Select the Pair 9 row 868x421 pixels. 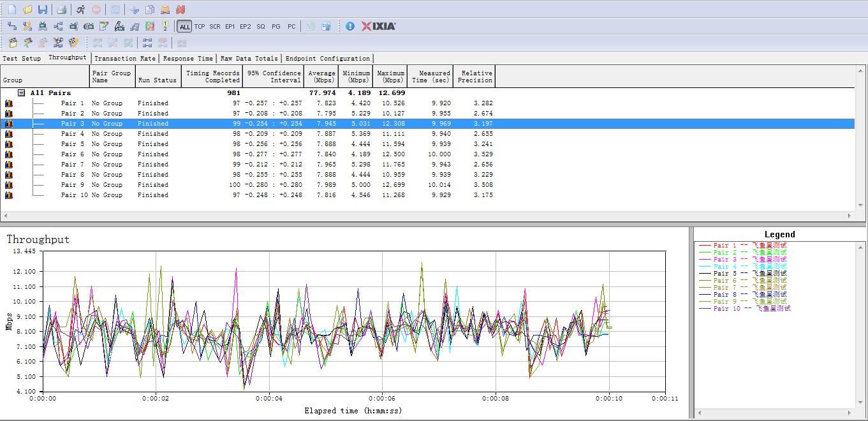click(427, 185)
